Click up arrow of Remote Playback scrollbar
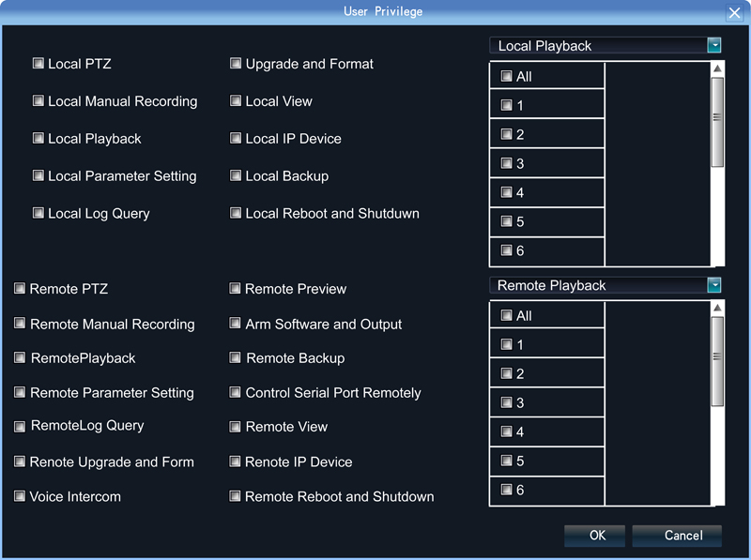Screen dimensions: 751x560 pyautogui.click(x=717, y=308)
